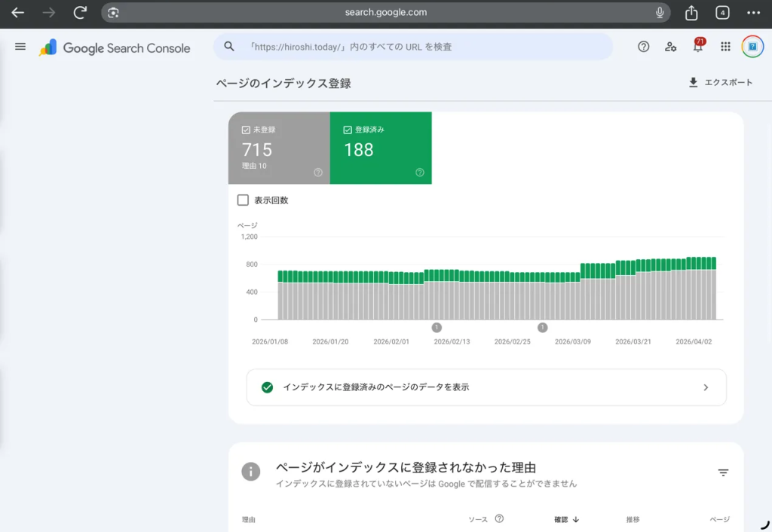Expand インデックスに登録済みのページのデータを表示 chevron
This screenshot has width=772, height=532.
tap(706, 387)
